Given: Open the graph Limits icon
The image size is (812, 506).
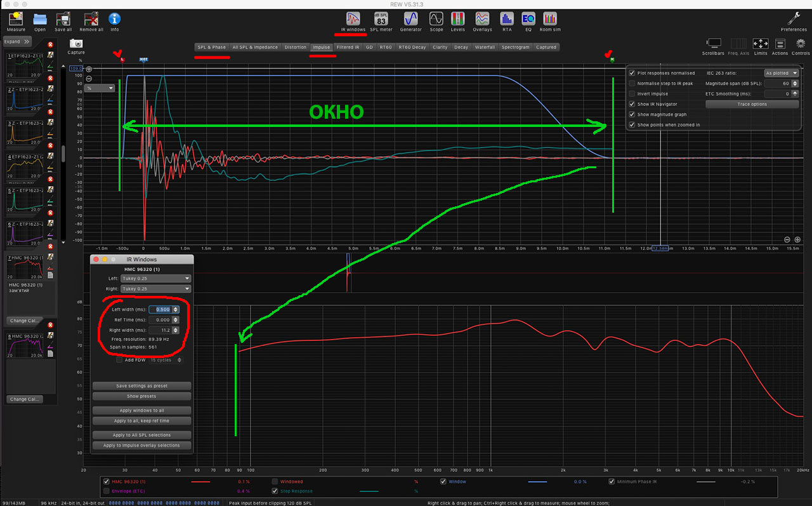Looking at the screenshot, I should coord(761,43).
